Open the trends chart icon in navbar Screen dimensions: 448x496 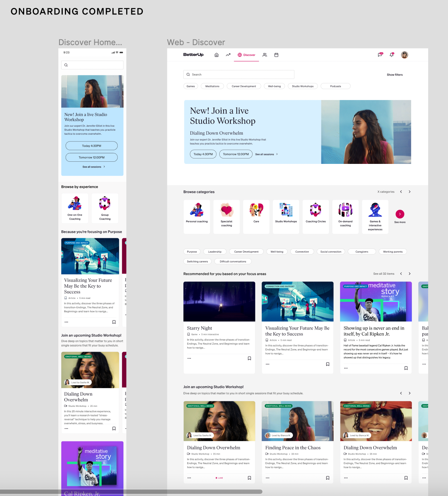pos(228,55)
